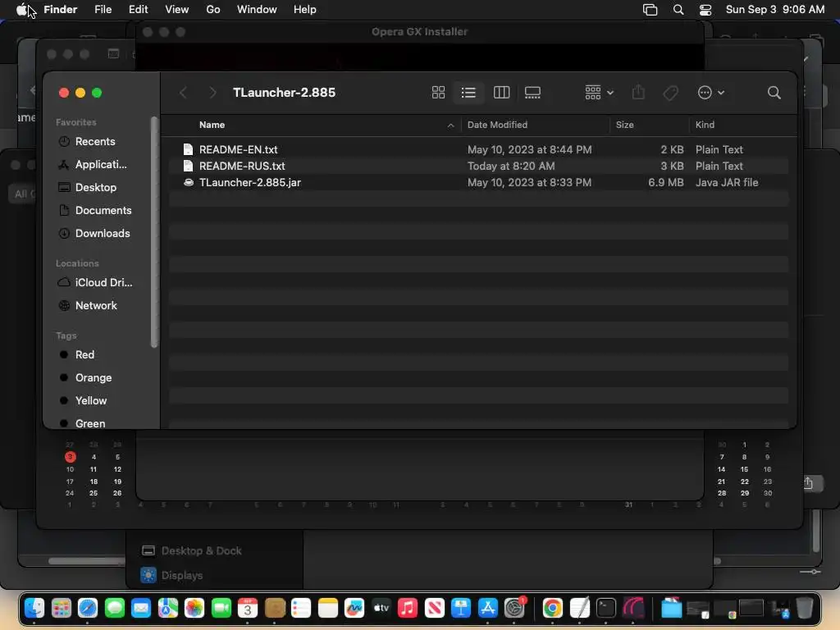Open the View menu
The width and height of the screenshot is (840, 630).
click(x=177, y=10)
